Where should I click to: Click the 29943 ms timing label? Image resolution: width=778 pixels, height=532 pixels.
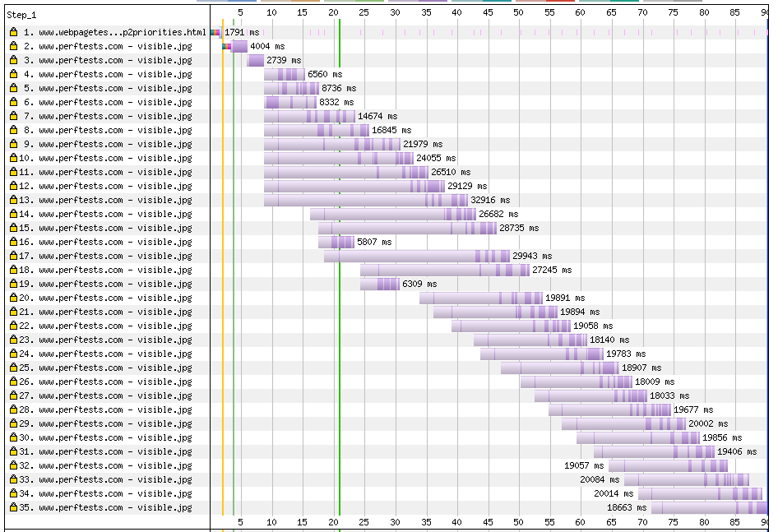pyautogui.click(x=532, y=256)
